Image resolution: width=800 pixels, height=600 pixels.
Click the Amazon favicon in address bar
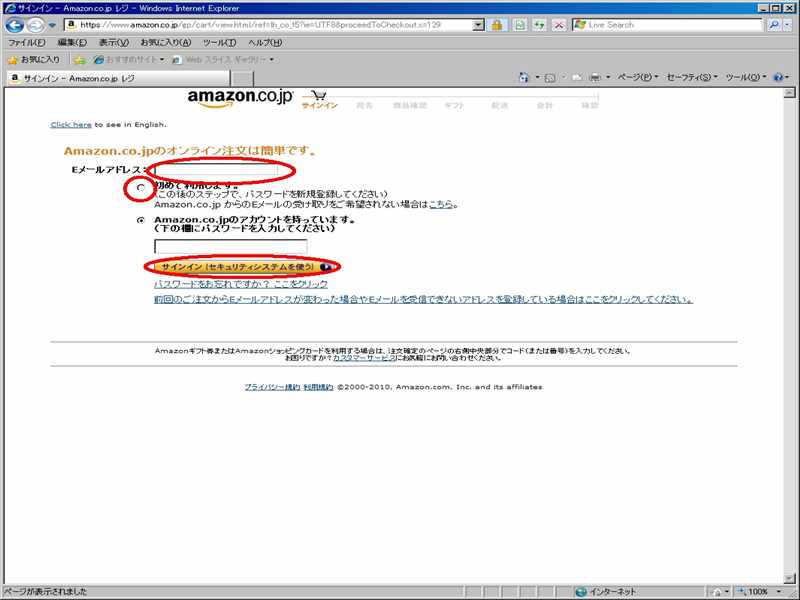click(x=71, y=24)
